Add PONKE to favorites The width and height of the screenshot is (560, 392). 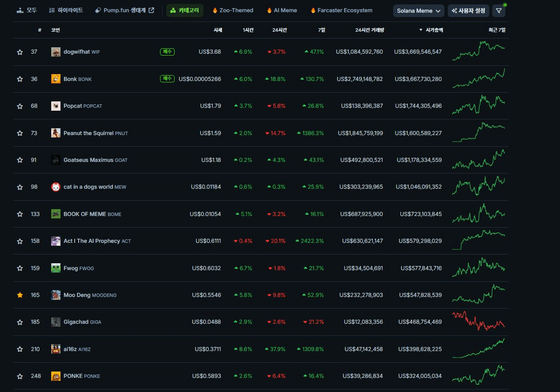point(20,376)
